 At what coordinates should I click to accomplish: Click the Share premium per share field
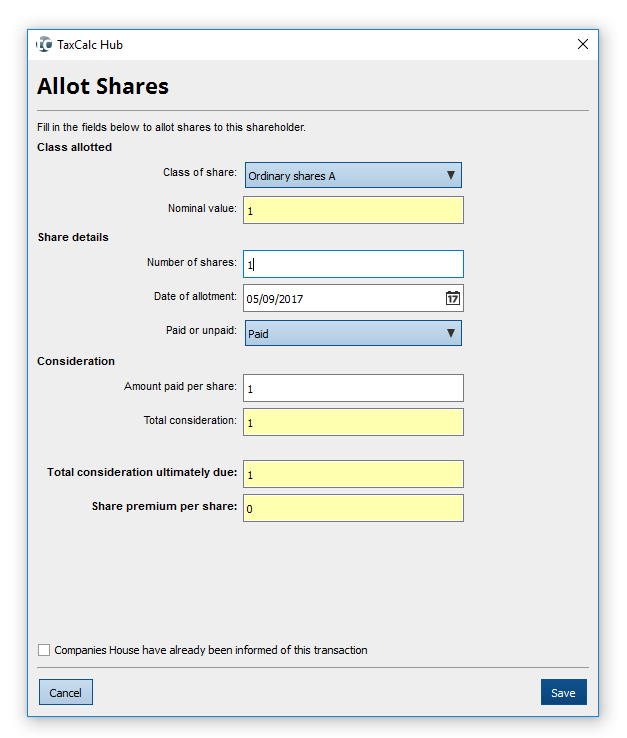click(x=353, y=508)
